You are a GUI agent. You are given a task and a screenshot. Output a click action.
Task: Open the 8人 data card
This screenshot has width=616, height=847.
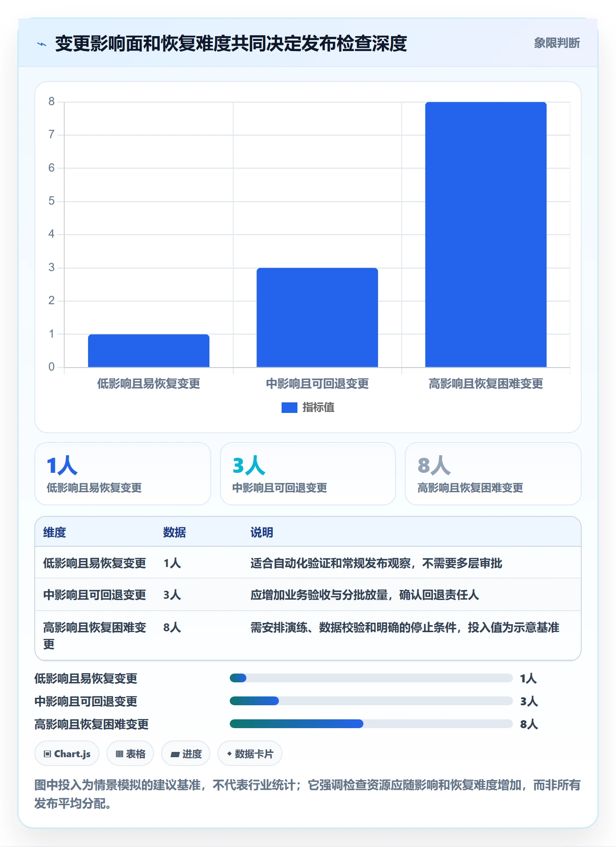[493, 474]
